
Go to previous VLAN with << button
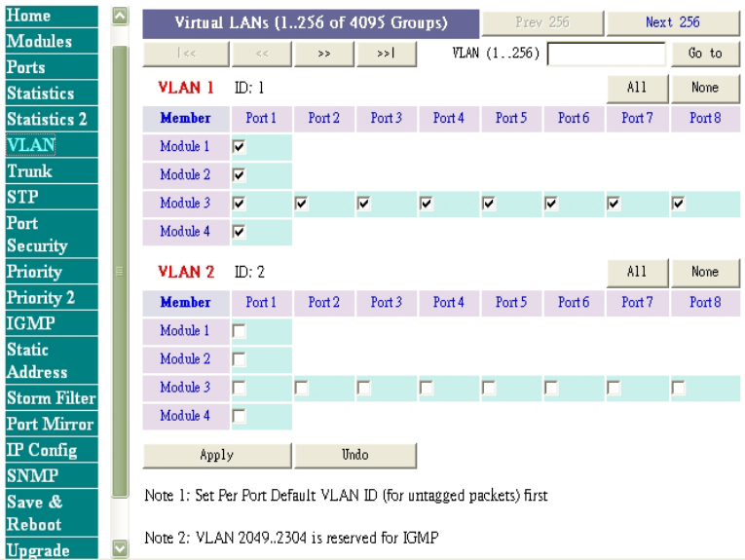[x=262, y=54]
